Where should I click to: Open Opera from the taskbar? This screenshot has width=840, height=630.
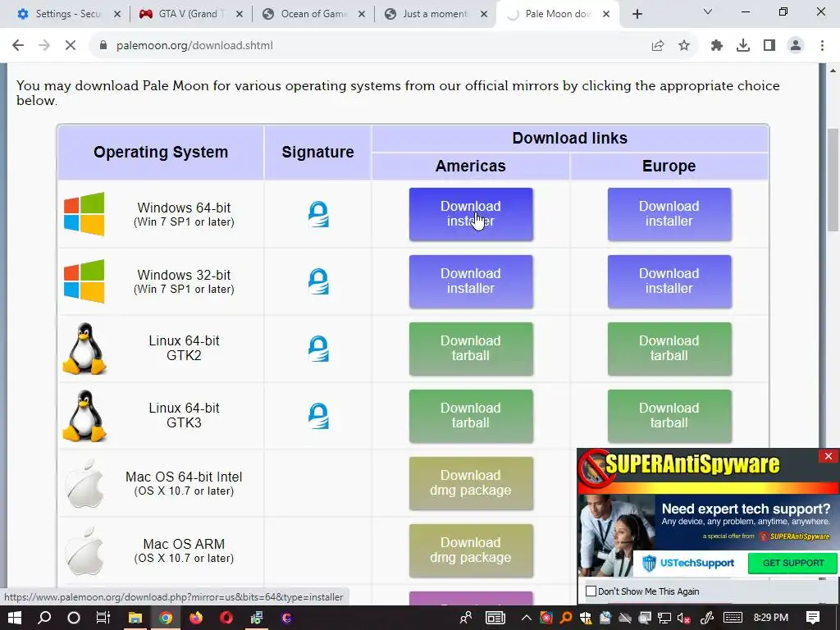(x=226, y=618)
